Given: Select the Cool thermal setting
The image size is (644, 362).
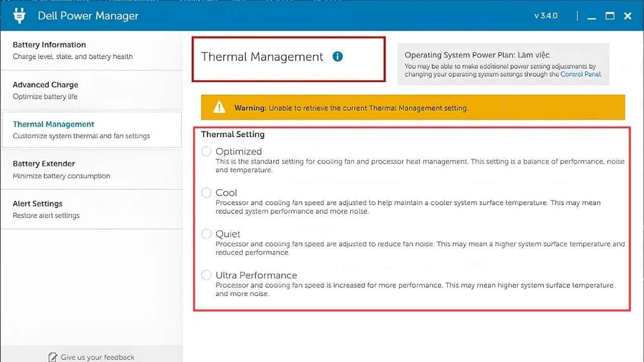Looking at the screenshot, I should coord(206,193).
